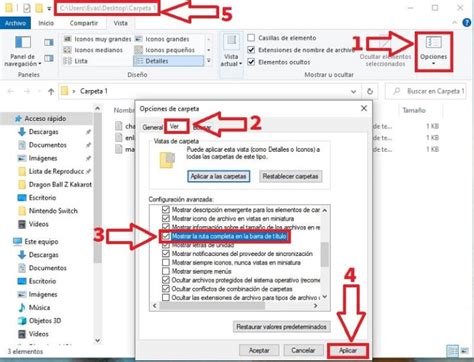Image resolution: width=474 pixels, height=362 pixels.
Task: Open Documentos under Acceso rápido
Action: pyautogui.click(x=48, y=145)
